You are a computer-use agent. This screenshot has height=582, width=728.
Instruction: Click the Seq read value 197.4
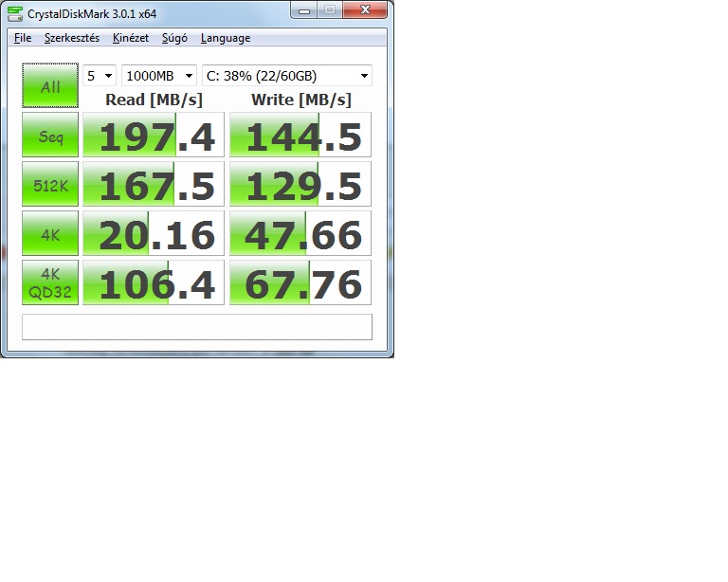pos(154,135)
